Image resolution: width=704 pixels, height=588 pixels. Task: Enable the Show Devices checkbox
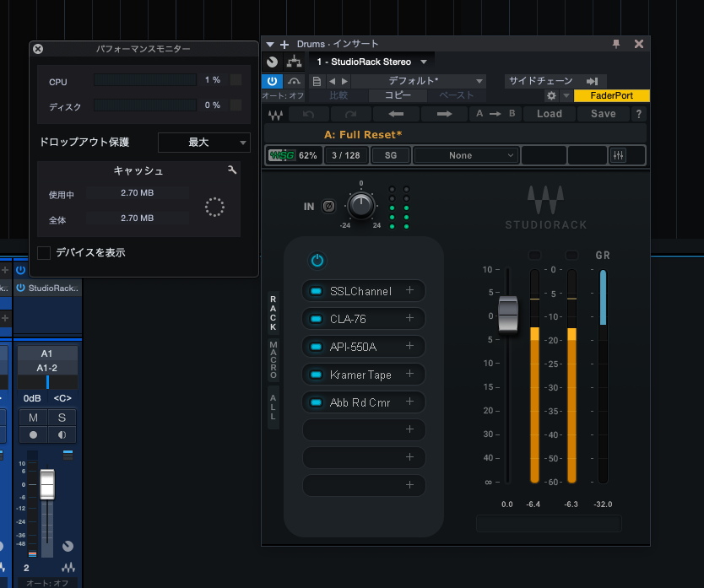(x=44, y=253)
